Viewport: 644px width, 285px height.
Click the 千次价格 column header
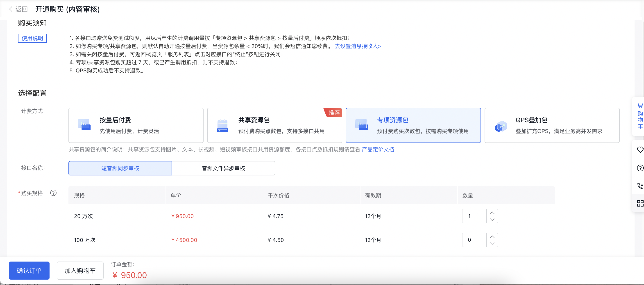tap(278, 195)
